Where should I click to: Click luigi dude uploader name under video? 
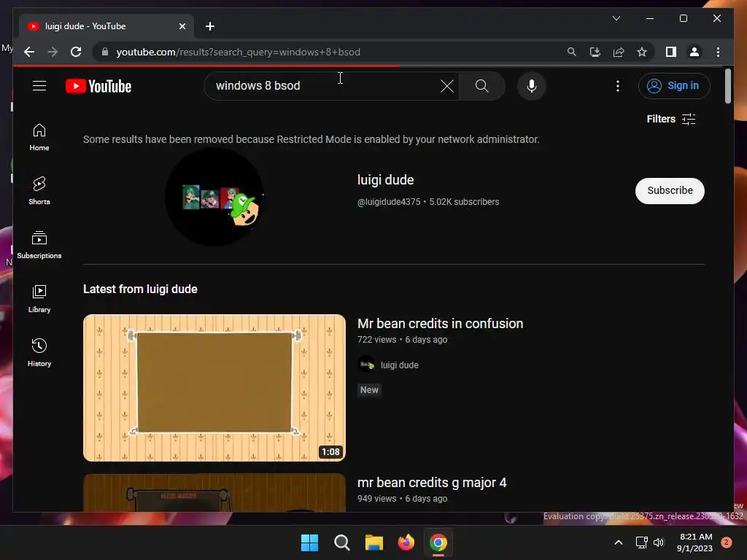(399, 365)
